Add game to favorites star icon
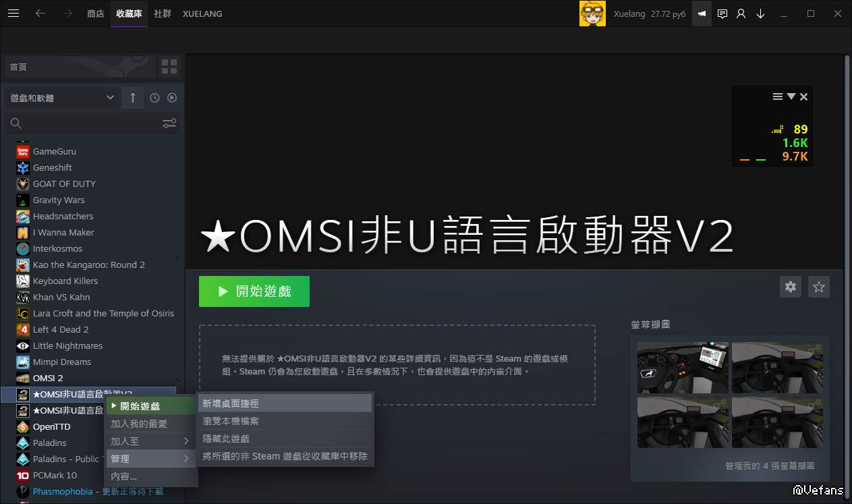 (819, 287)
